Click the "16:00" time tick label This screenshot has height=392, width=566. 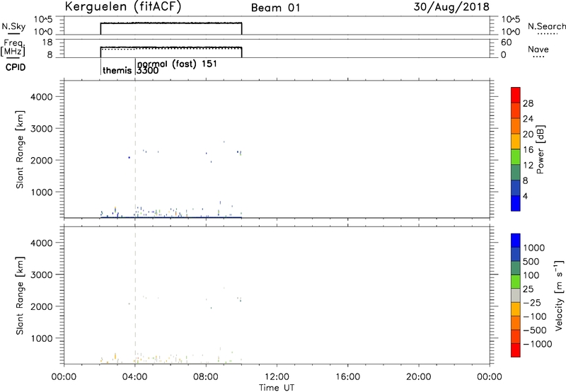(347, 377)
